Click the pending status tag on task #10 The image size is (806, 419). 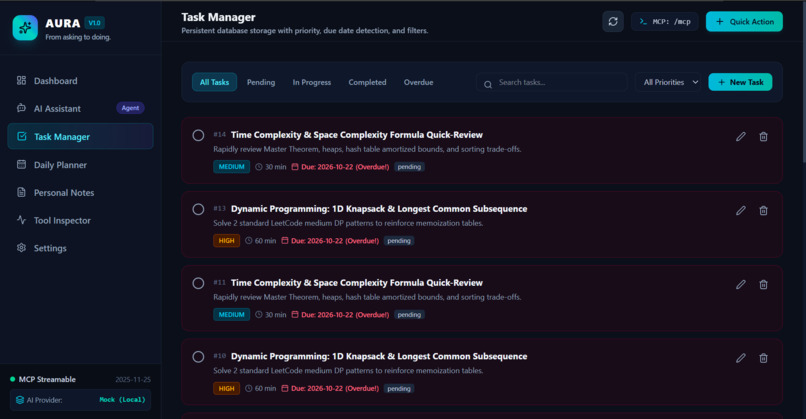pyautogui.click(x=399, y=389)
